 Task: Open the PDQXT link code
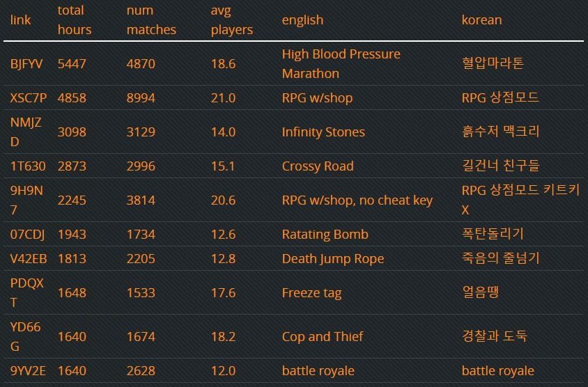[26, 293]
